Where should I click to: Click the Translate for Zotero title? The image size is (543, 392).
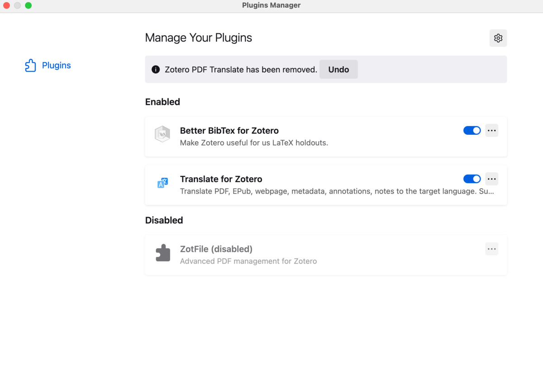221,179
